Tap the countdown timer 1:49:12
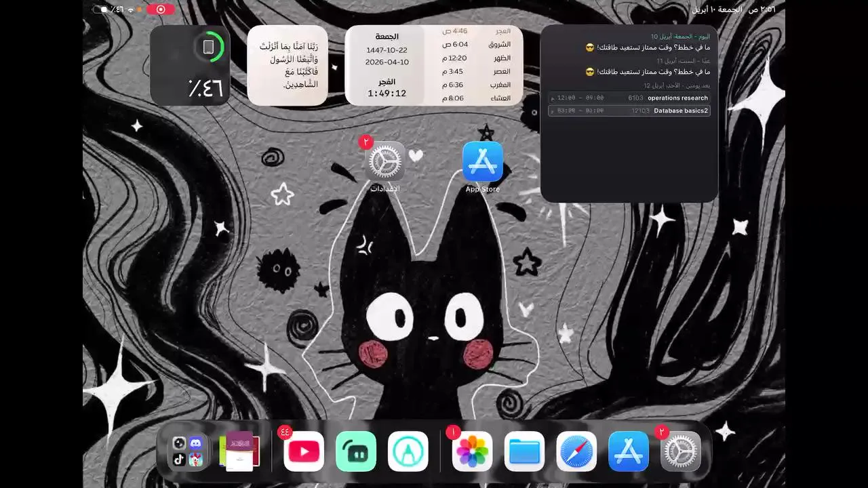Screen dimensions: 868x488 [387, 94]
